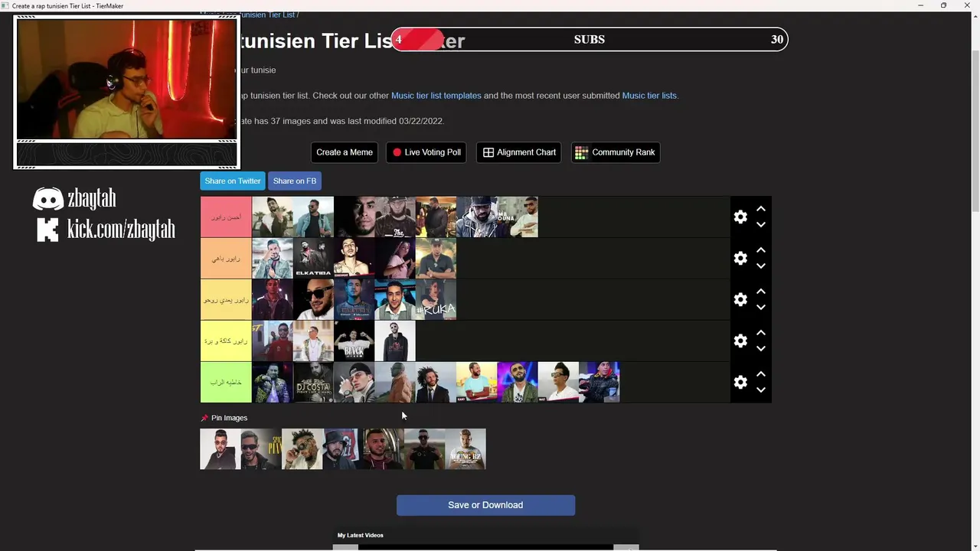
Task: Move the RUKA tier row up
Action: (x=761, y=292)
